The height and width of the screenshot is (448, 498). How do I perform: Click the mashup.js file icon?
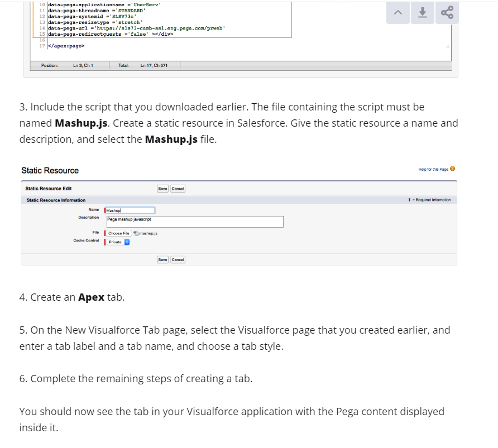136,233
